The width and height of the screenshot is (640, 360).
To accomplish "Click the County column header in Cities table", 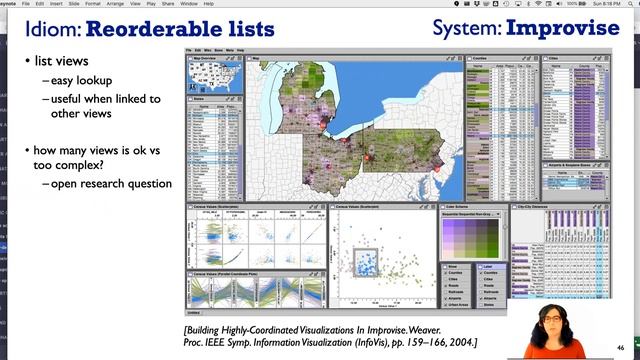I will pos(584,65).
